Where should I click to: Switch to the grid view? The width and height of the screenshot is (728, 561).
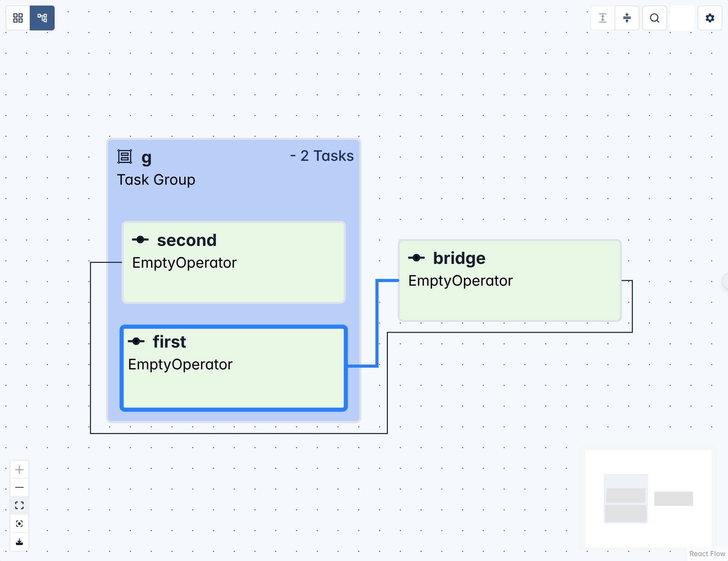(18, 18)
